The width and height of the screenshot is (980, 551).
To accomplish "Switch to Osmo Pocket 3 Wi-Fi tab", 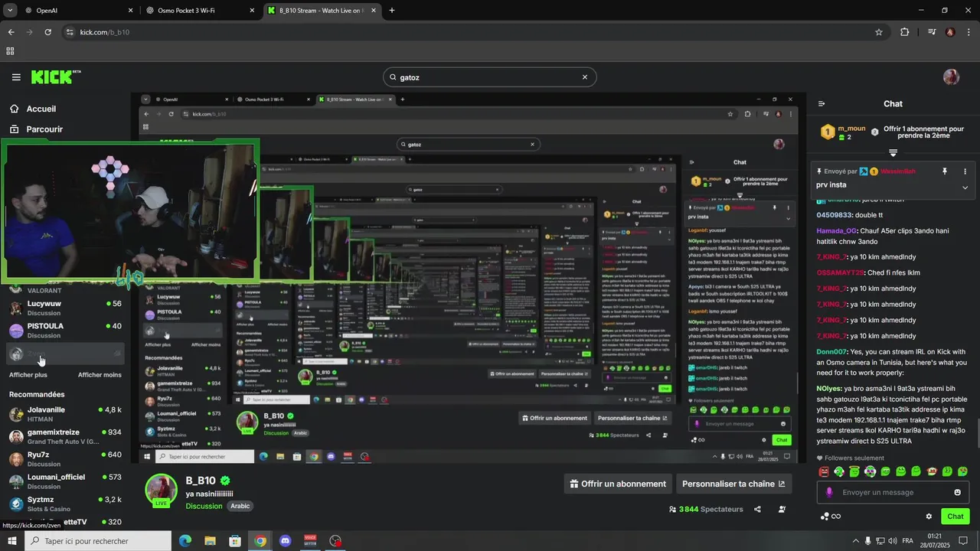I will (201, 11).
